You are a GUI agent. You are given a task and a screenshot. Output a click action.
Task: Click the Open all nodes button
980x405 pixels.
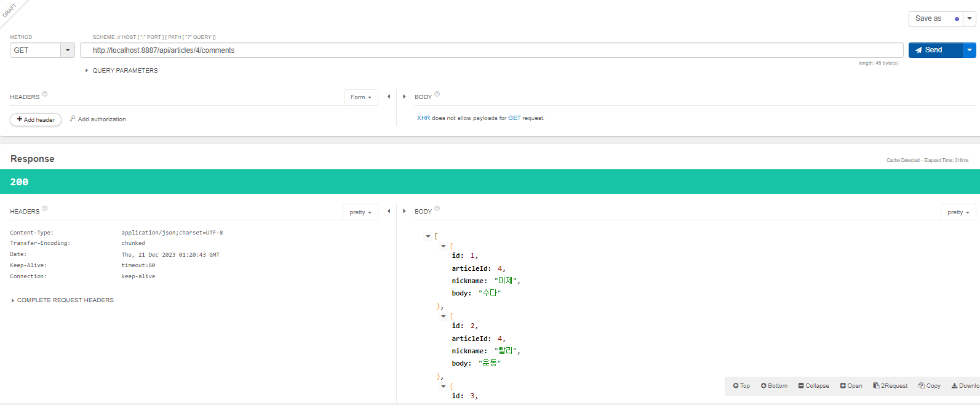tap(851, 386)
